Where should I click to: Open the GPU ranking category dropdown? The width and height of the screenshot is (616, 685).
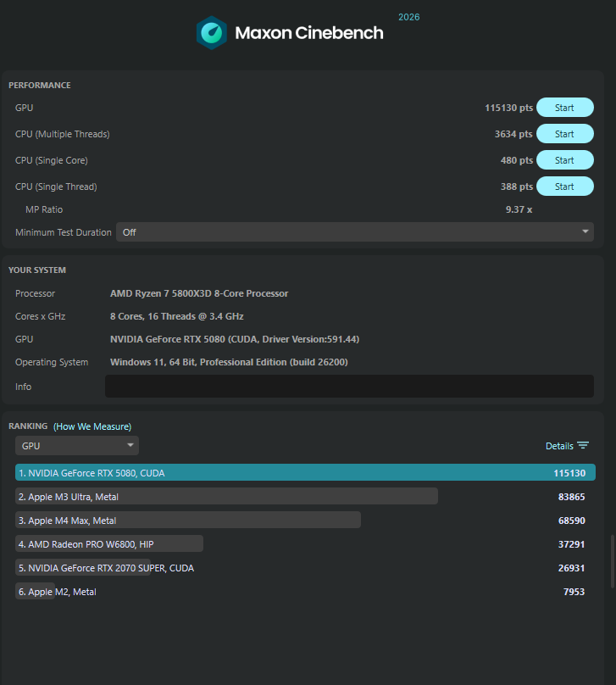coord(77,446)
